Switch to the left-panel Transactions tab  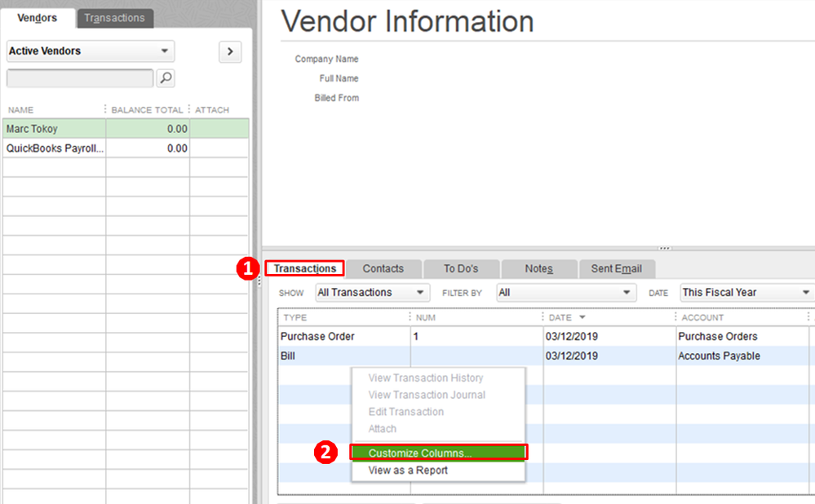coord(115,18)
